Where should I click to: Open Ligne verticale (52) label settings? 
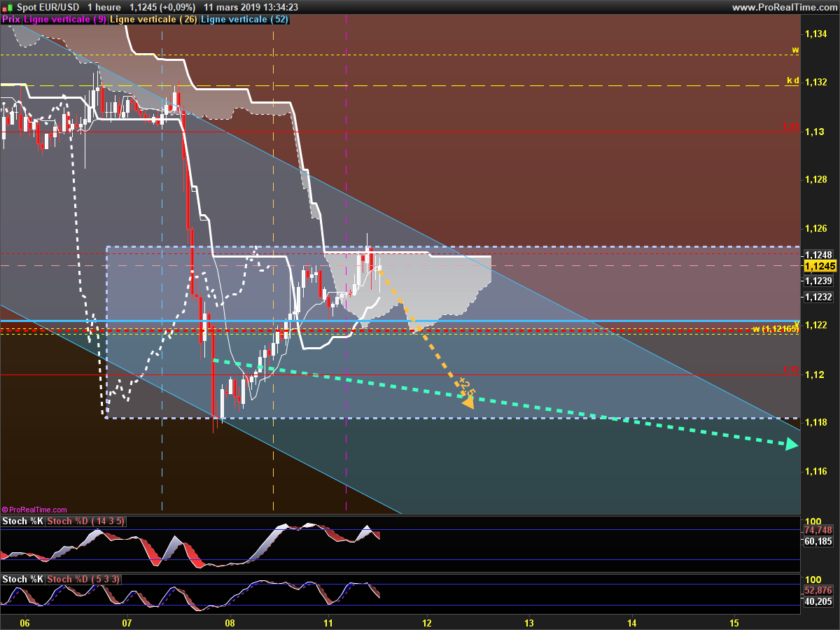click(244, 20)
